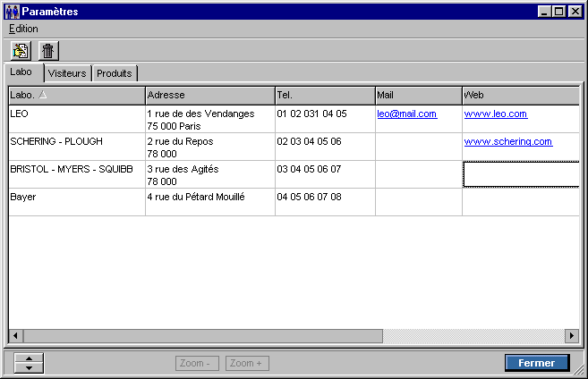Click the Paramètres title bar application icon
Screen dimensions: 588x379
(13, 12)
